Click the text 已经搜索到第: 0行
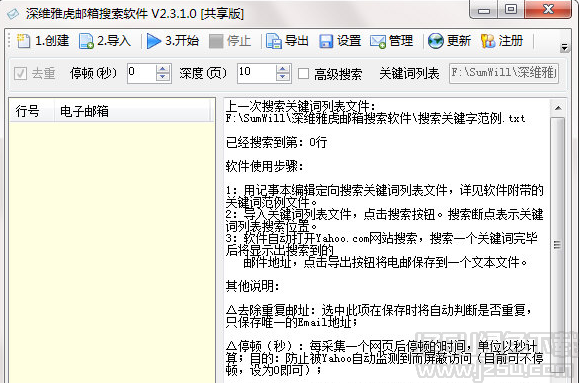 pyautogui.click(x=277, y=142)
